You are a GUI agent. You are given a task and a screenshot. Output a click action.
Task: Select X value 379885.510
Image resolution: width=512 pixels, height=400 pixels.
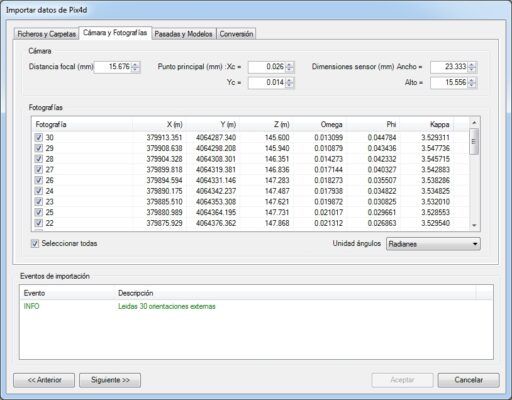pyautogui.click(x=164, y=201)
